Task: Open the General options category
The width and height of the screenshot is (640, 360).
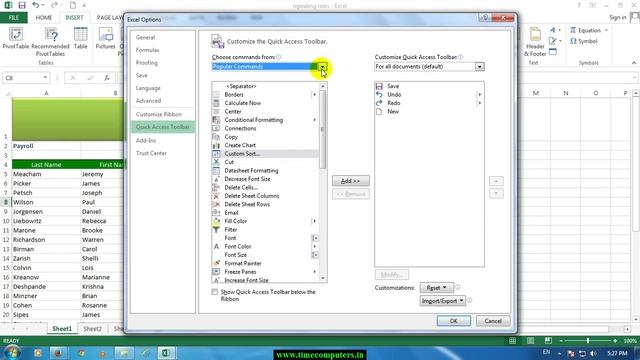Action: tap(145, 38)
